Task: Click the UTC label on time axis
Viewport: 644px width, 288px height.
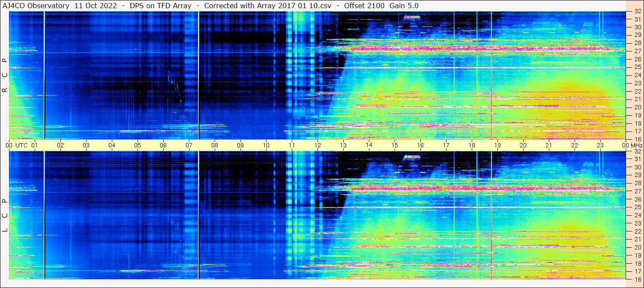Action: coord(22,146)
